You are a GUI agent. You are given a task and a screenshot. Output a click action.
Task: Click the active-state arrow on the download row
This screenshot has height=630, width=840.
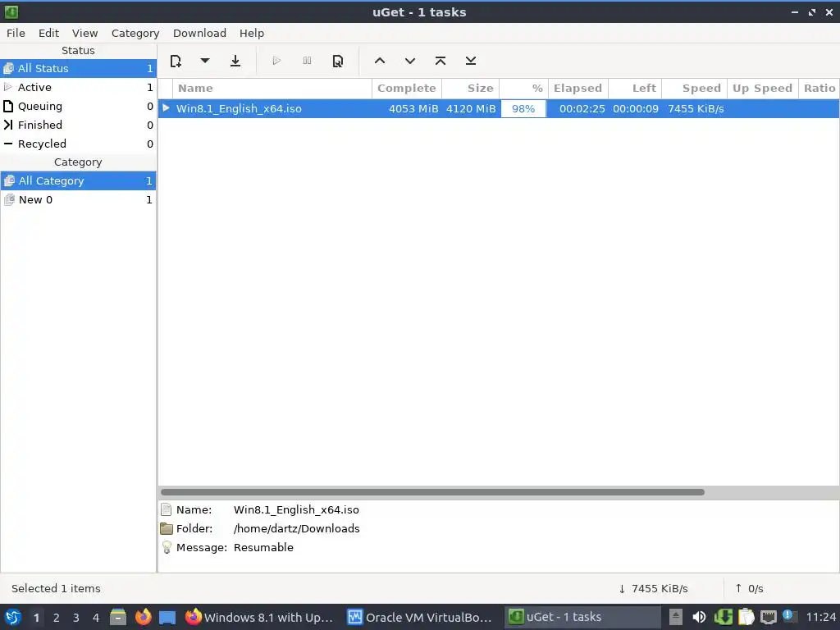click(166, 108)
